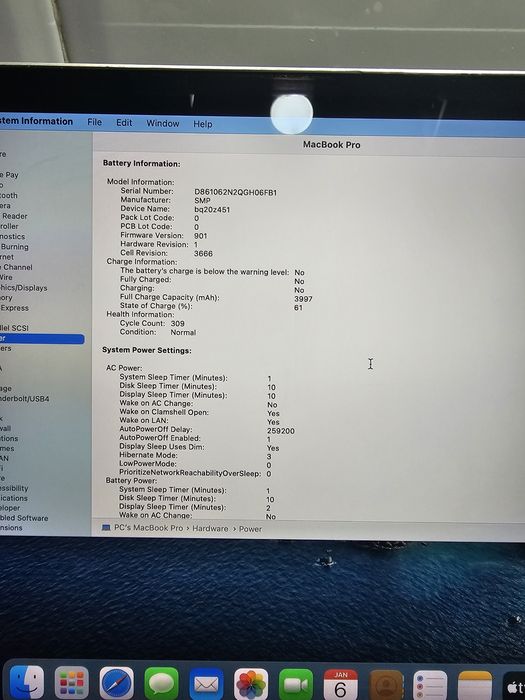Open the System Information app menu
This screenshot has height=700, width=525.
36,121
